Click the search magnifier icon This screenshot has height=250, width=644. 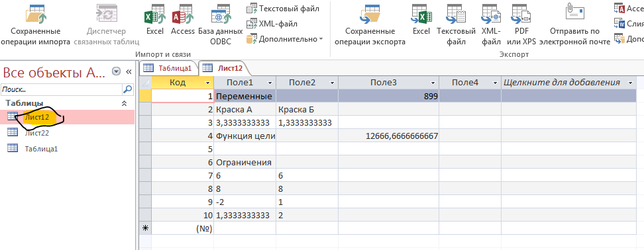[x=128, y=89]
